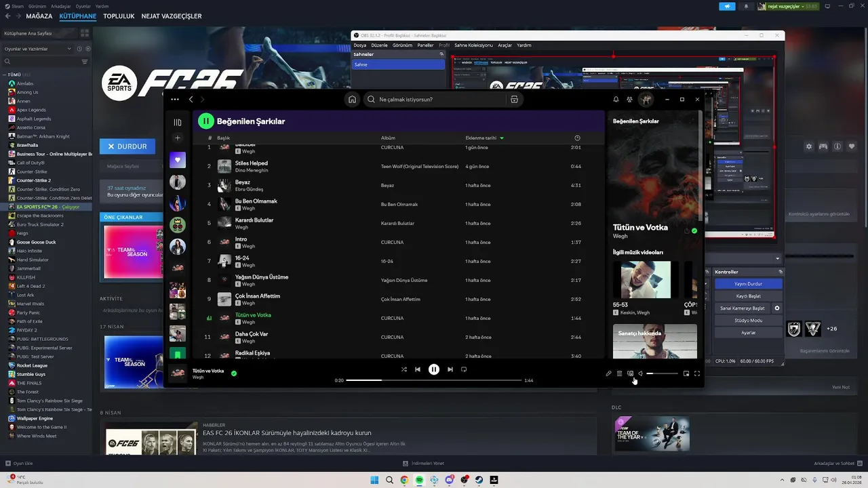Open Steam library advanced filter icon

pos(85,62)
